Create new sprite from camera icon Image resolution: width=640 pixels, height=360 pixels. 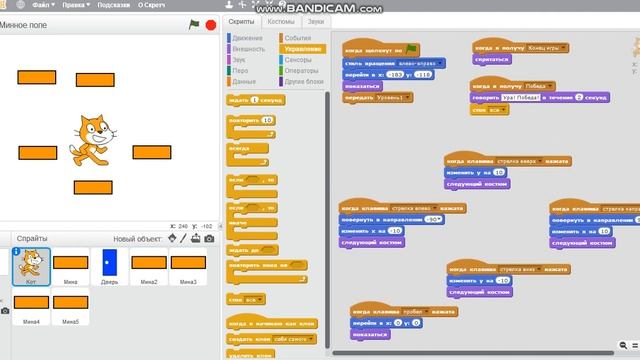click(x=209, y=238)
